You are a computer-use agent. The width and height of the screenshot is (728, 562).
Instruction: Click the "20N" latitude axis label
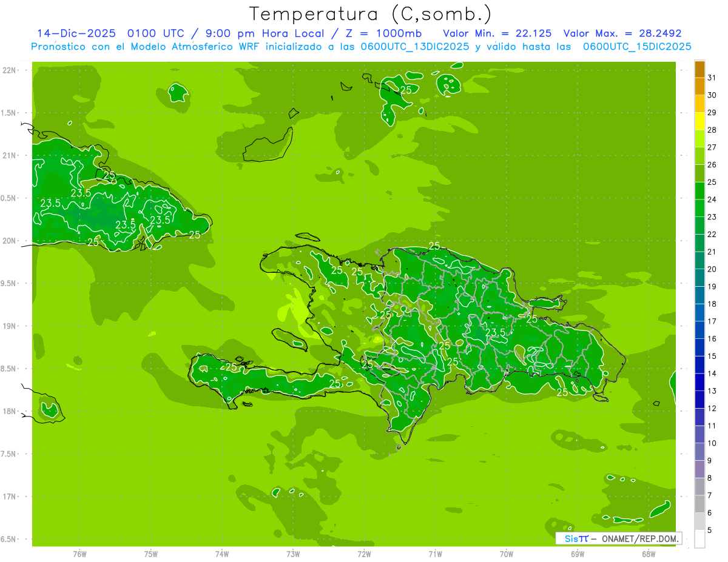pos(9,241)
